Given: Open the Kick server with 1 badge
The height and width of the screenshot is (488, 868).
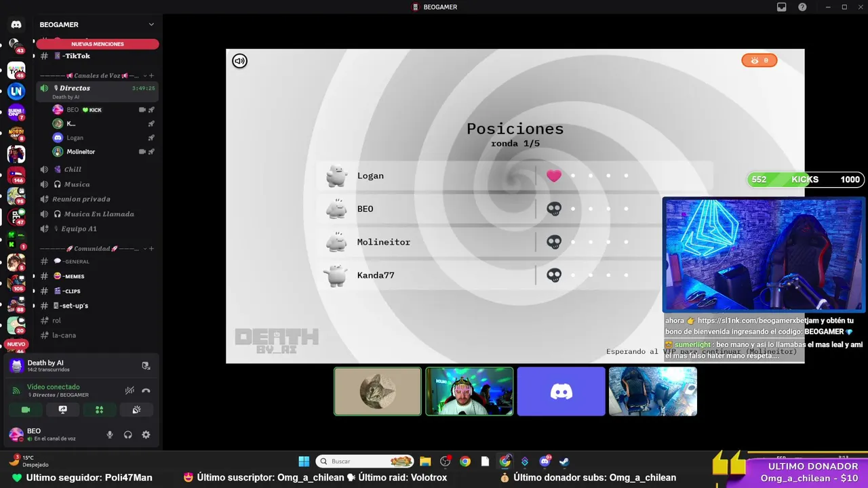Looking at the screenshot, I should coord(16,240).
